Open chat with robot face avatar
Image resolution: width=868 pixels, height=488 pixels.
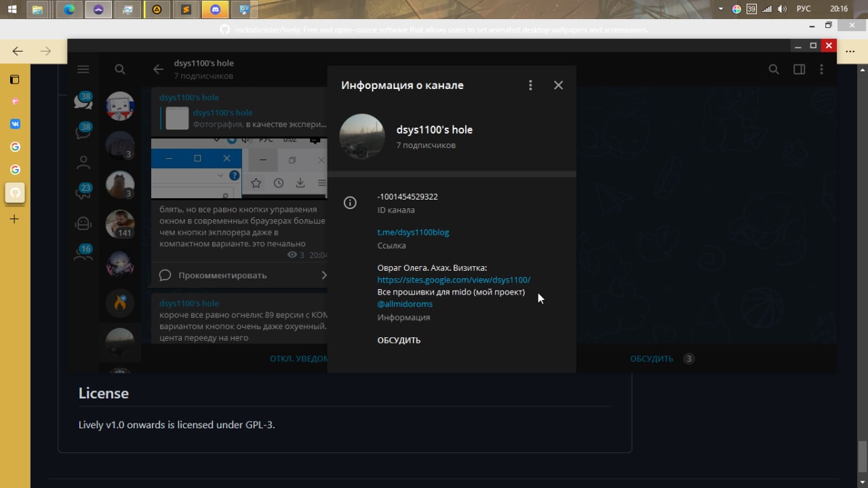120,106
